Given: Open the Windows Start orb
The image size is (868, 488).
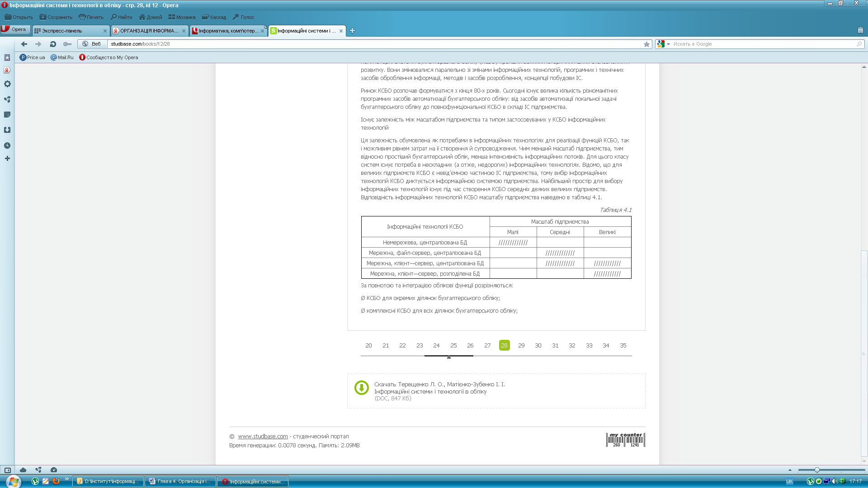Looking at the screenshot, I should click(13, 481).
